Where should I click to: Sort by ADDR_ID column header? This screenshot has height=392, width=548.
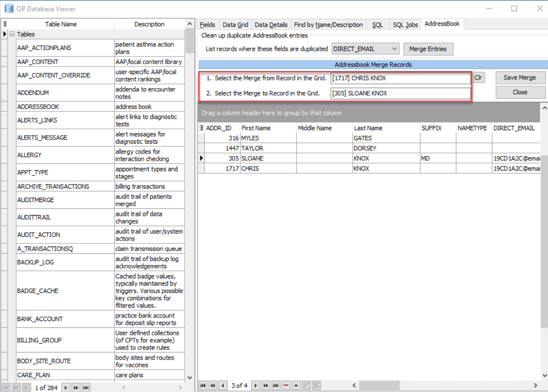point(222,128)
